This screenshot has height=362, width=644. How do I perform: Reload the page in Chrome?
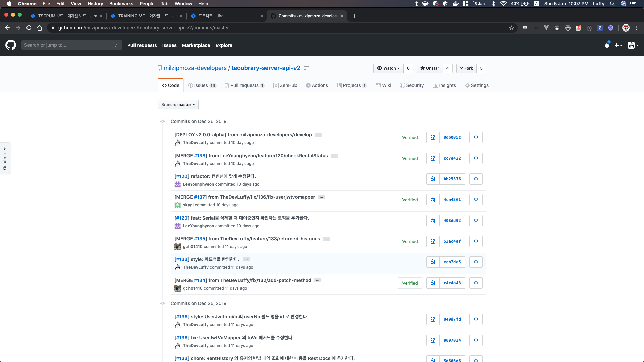click(x=29, y=28)
